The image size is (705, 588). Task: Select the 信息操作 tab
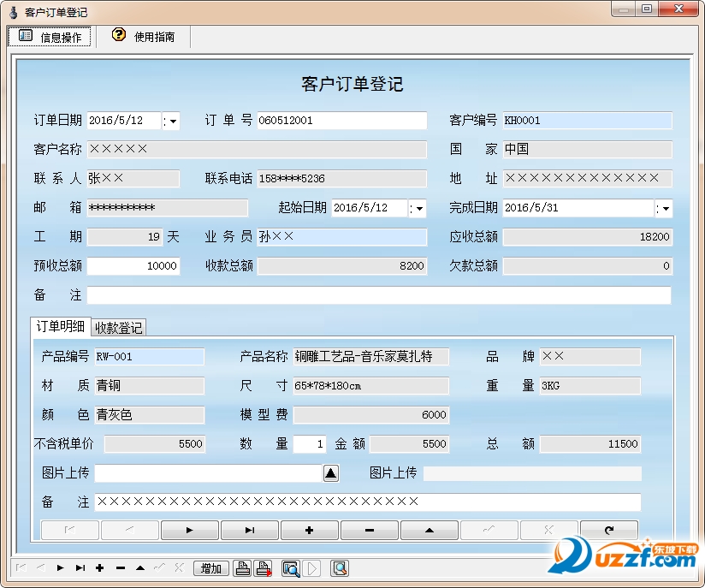click(50, 37)
